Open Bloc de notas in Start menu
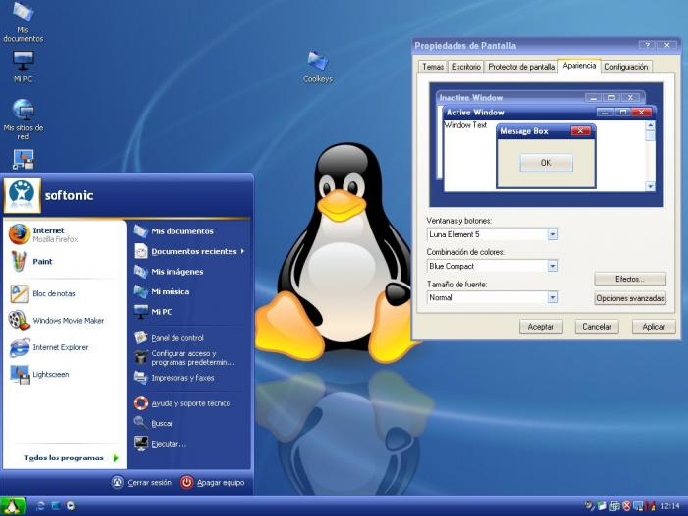The image size is (688, 516). point(43,294)
